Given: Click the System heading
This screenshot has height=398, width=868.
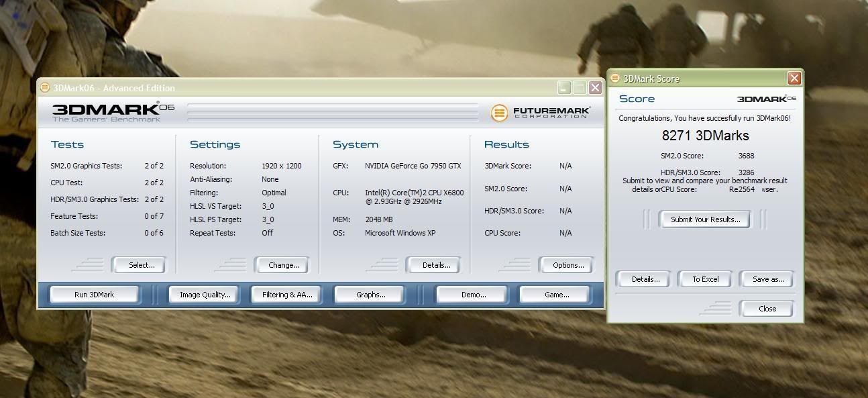Looking at the screenshot, I should point(356,144).
